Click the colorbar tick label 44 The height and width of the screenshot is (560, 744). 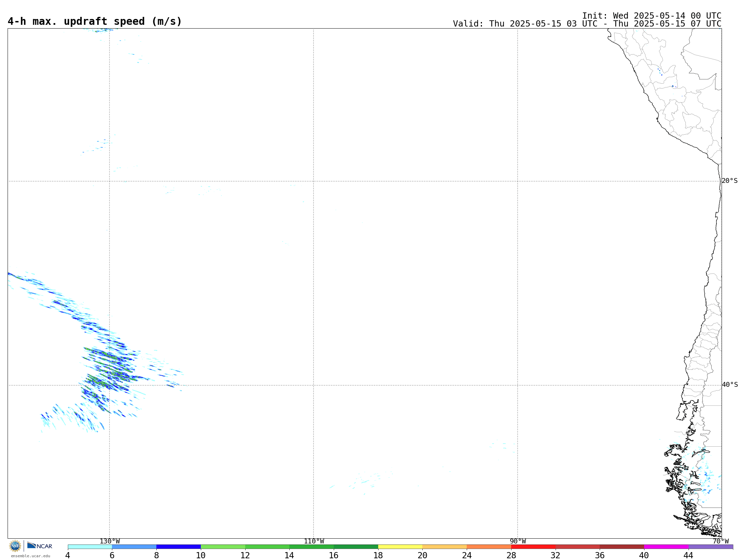(688, 556)
